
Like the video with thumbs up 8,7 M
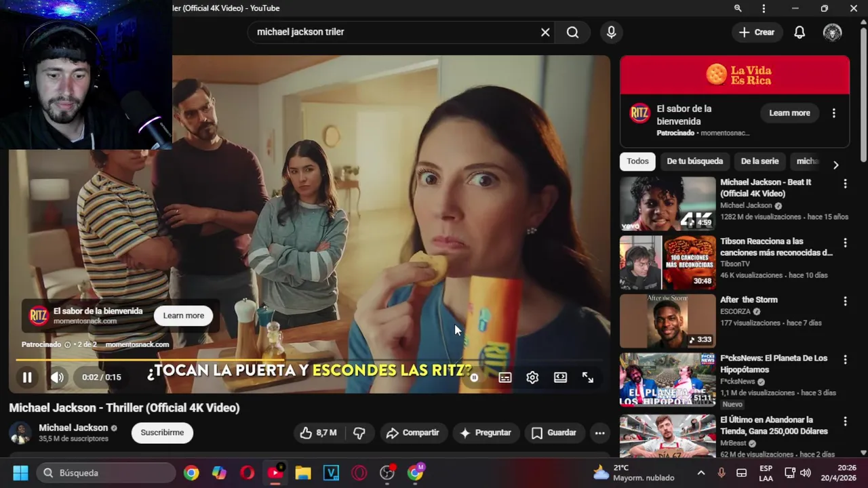click(x=319, y=432)
